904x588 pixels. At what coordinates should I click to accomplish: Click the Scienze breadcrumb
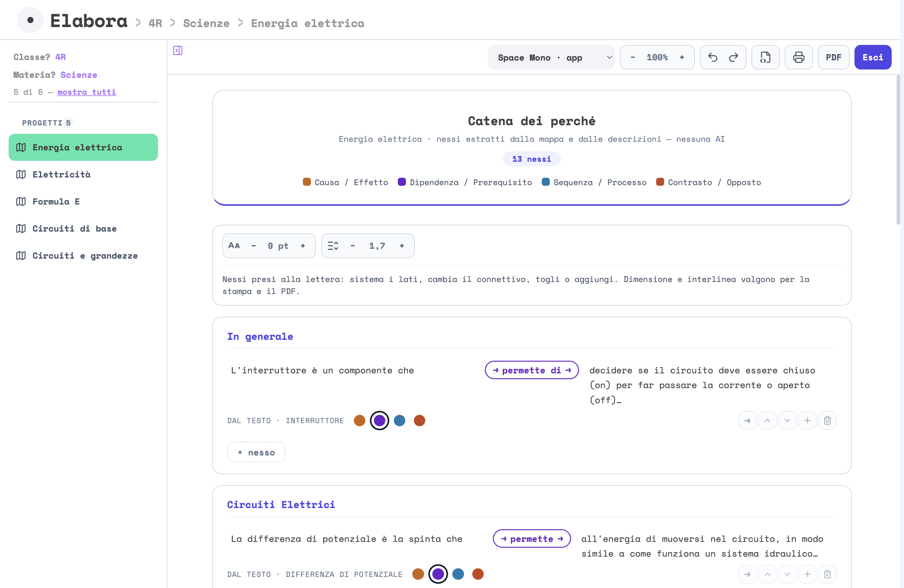tap(206, 23)
